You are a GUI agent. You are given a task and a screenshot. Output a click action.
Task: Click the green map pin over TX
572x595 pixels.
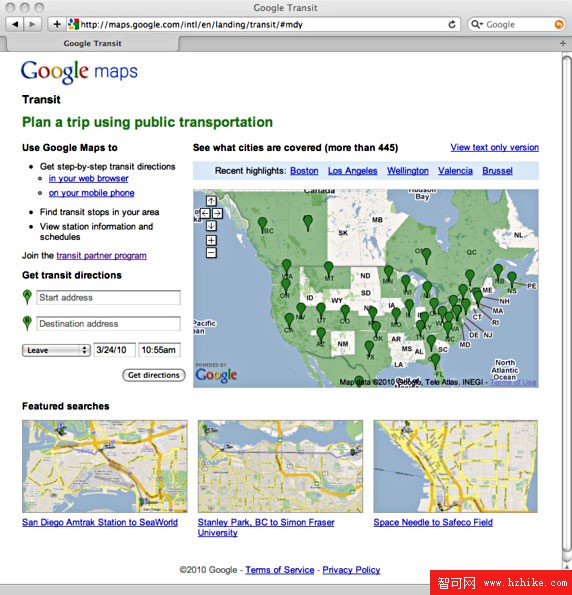click(369, 347)
